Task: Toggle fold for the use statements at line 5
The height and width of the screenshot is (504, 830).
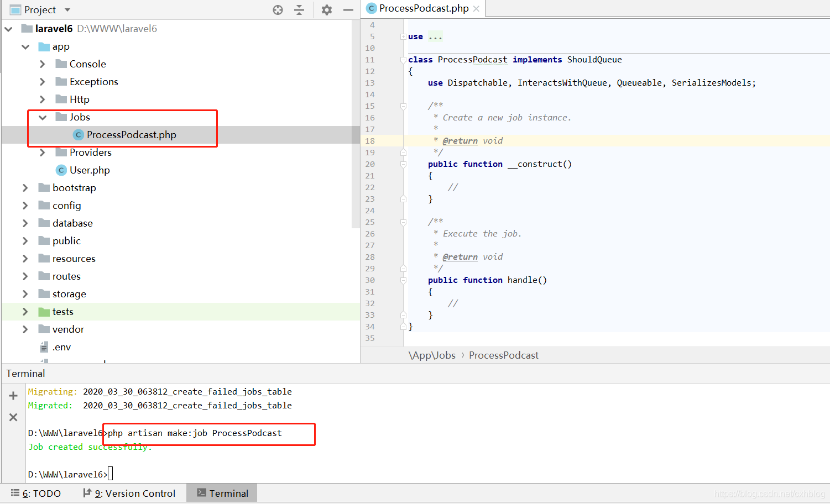Action: coord(403,36)
